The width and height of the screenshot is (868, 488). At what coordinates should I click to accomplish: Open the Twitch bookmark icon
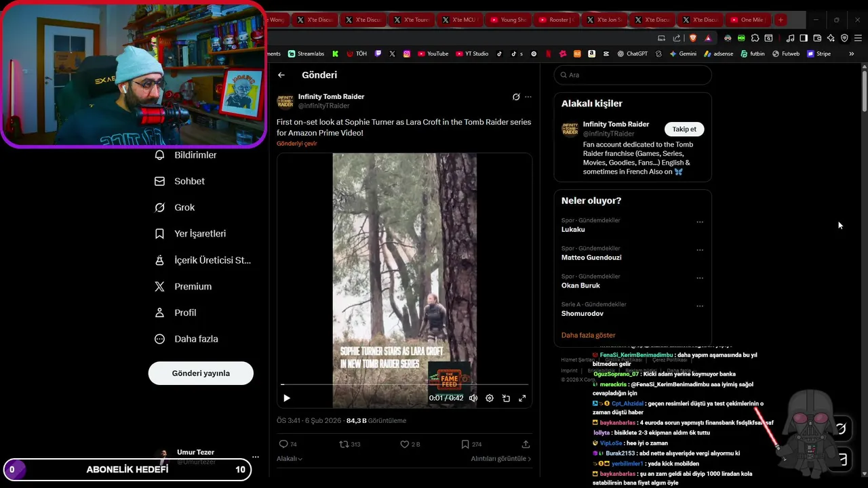[378, 54]
